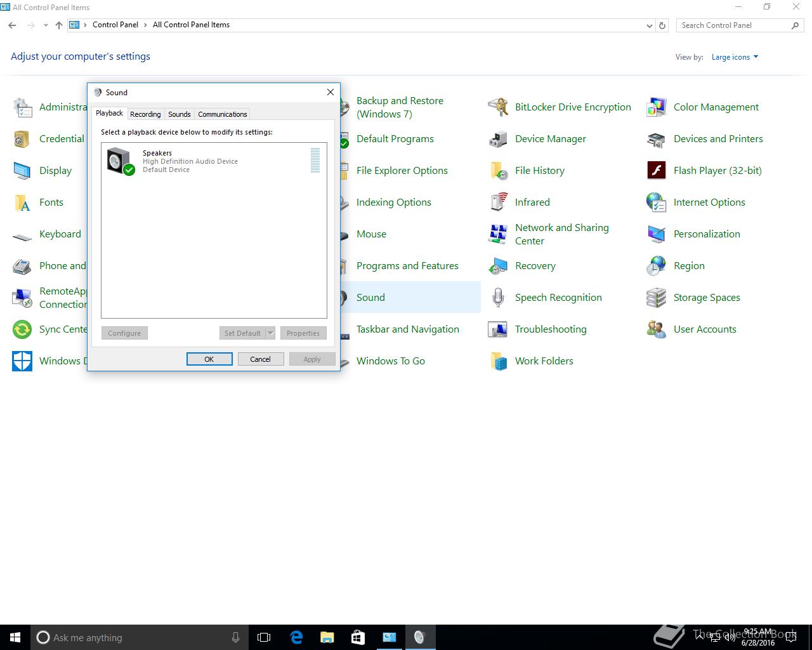Click the Configure button
This screenshot has height=650, width=812.
pos(124,333)
